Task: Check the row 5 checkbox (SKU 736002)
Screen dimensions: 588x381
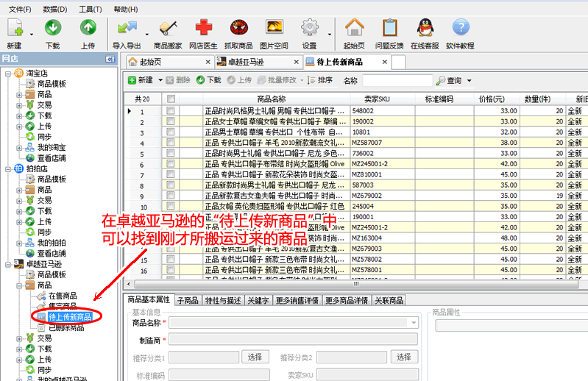Action: [x=171, y=153]
